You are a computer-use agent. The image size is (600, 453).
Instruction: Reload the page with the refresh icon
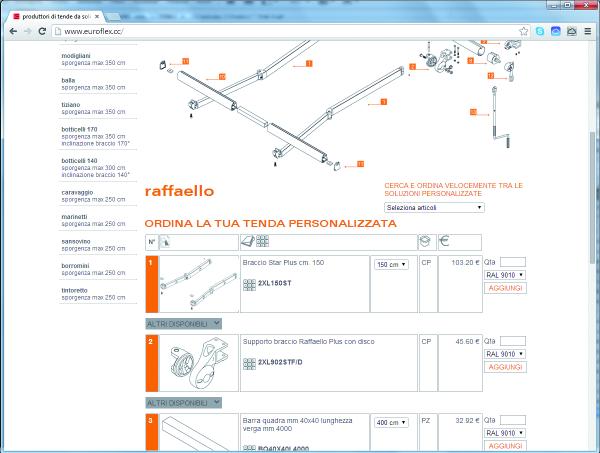pos(42,31)
